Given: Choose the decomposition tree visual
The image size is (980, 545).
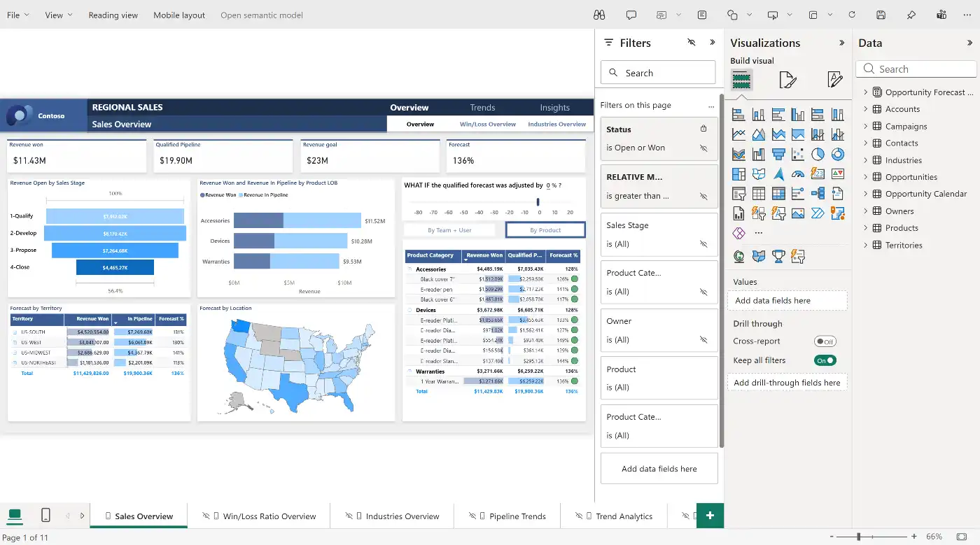Looking at the screenshot, I should pyautogui.click(x=818, y=194).
